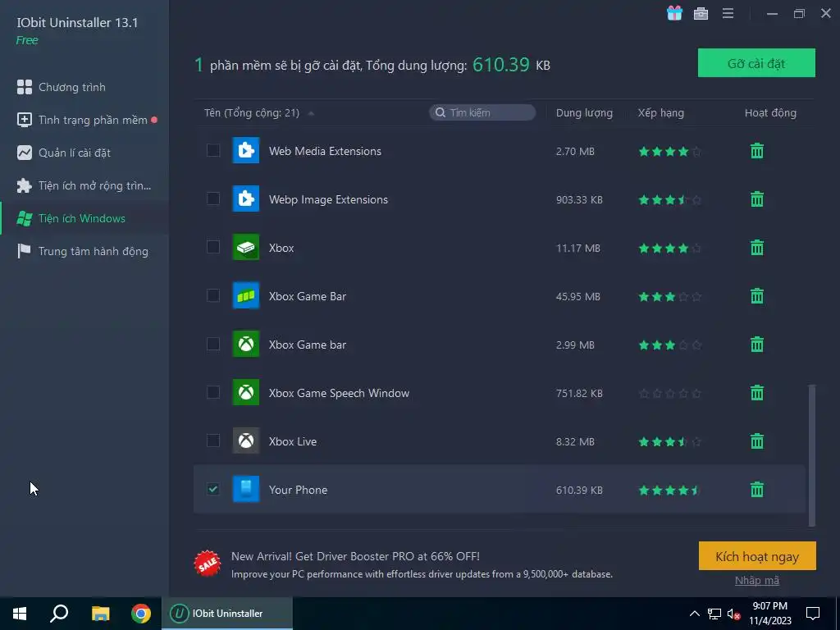
Task: Click the Web Media Extensions app icon
Action: [246, 151]
